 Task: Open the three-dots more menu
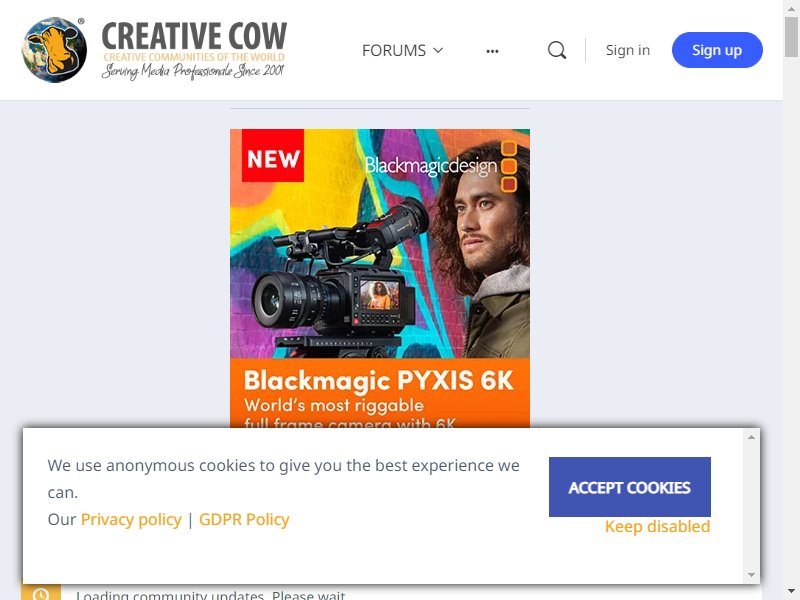coord(492,51)
